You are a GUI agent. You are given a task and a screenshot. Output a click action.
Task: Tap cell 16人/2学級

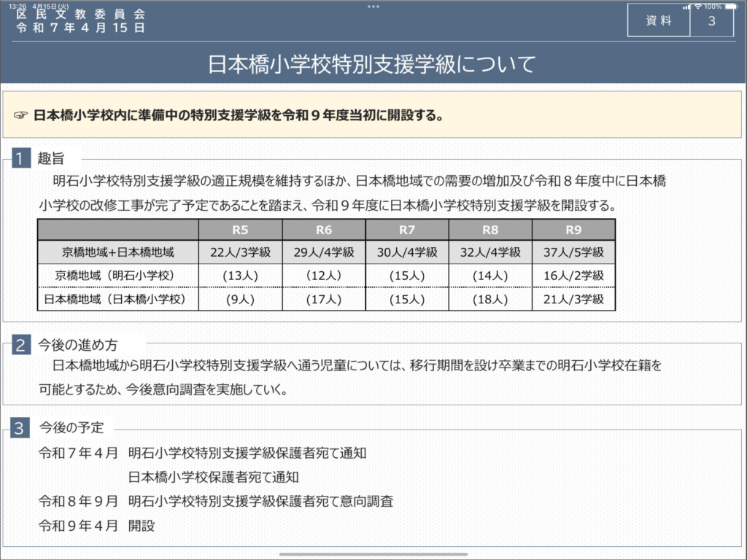573,276
